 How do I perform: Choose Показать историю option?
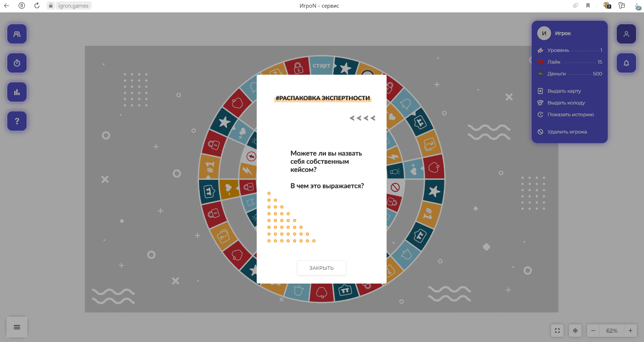click(x=570, y=114)
